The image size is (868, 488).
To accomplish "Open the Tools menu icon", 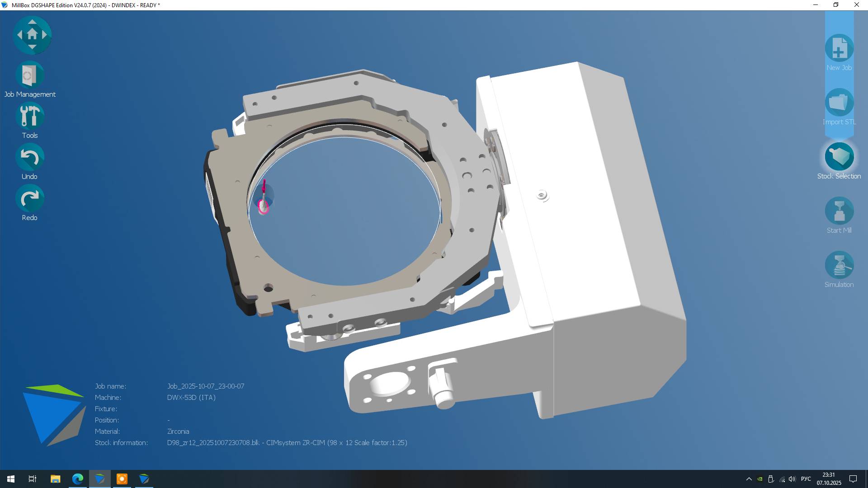I will pos(30,117).
